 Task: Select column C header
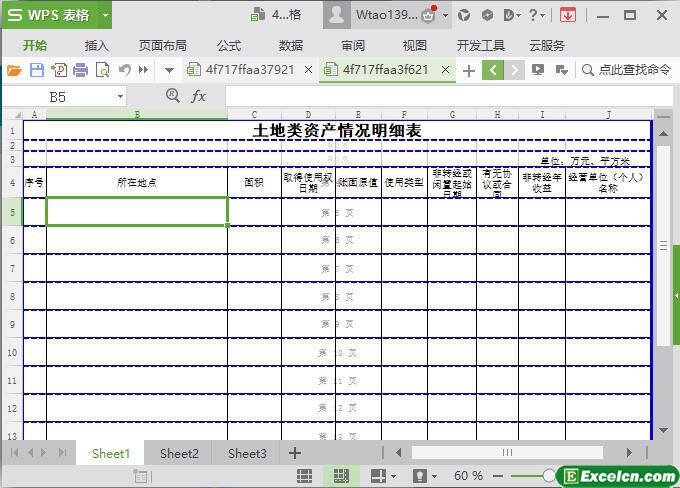(x=255, y=115)
